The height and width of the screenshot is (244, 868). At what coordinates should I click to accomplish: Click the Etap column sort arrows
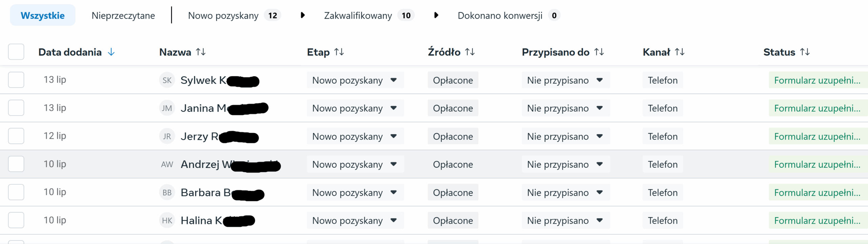tap(339, 52)
